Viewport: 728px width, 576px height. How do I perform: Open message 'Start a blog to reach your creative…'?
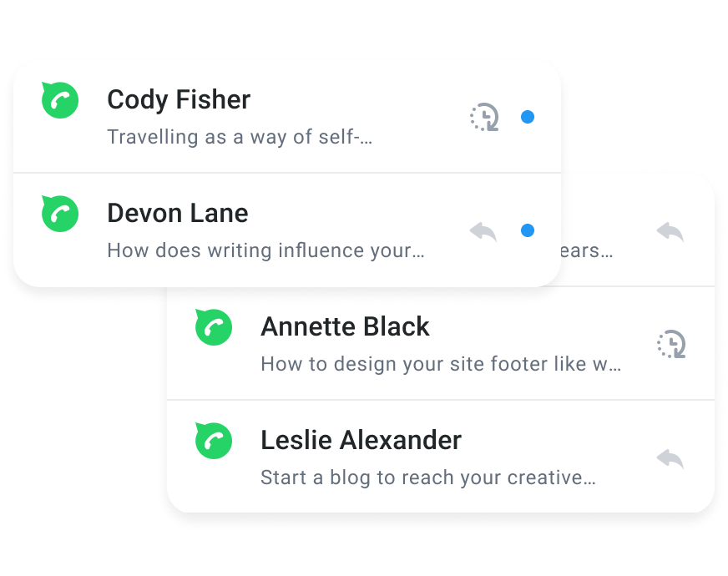point(427,477)
